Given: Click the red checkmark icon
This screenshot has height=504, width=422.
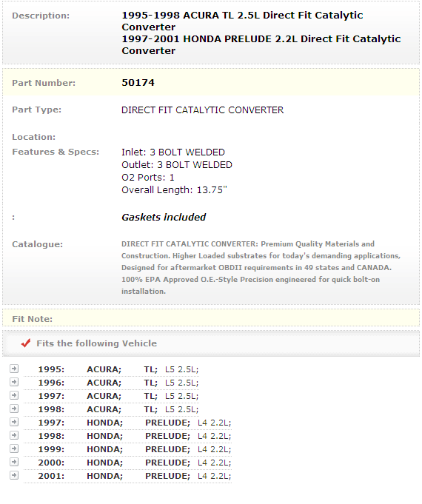Looking at the screenshot, I should click(26, 343).
